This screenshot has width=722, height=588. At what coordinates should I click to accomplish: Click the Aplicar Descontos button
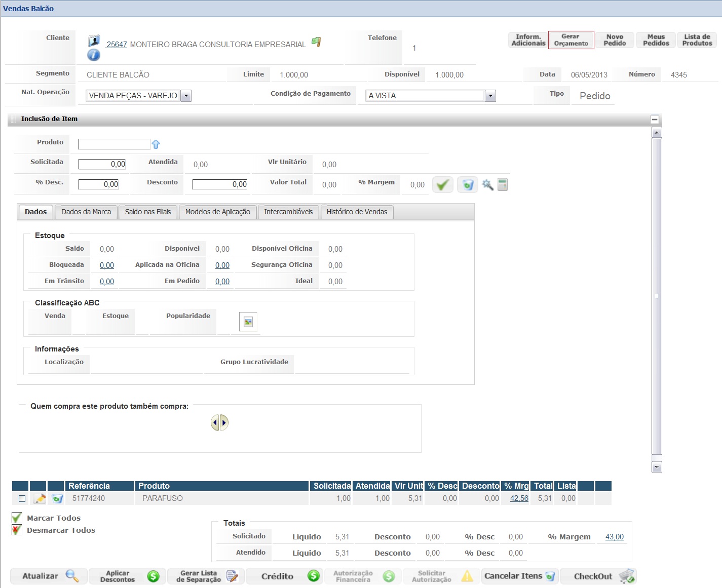coord(127,576)
